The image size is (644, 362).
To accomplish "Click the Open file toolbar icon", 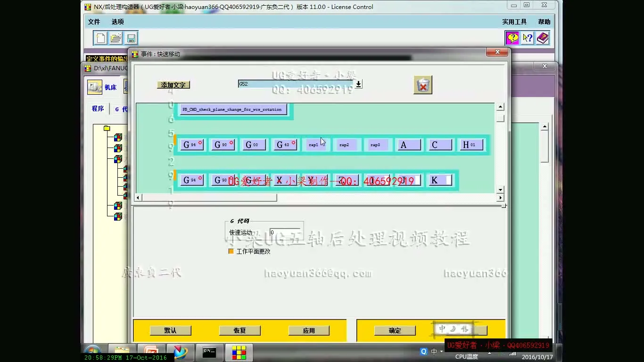I will 116,38.
